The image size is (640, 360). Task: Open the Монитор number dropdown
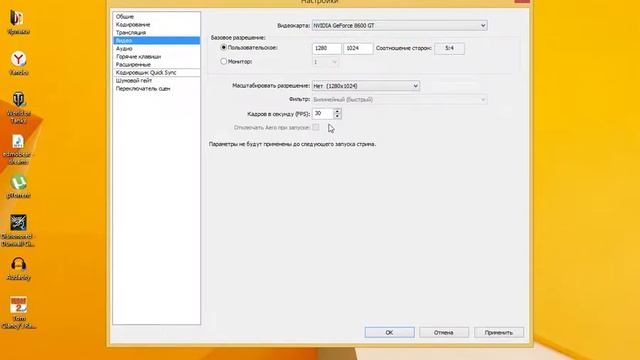coord(325,62)
